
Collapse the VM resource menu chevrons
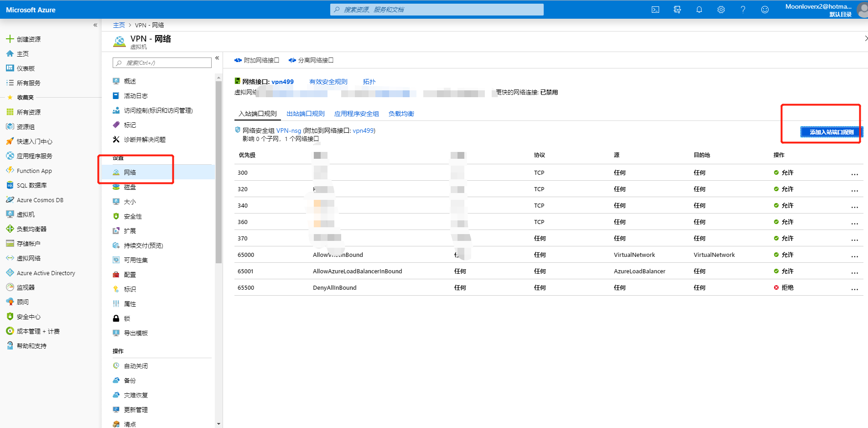tap(217, 58)
